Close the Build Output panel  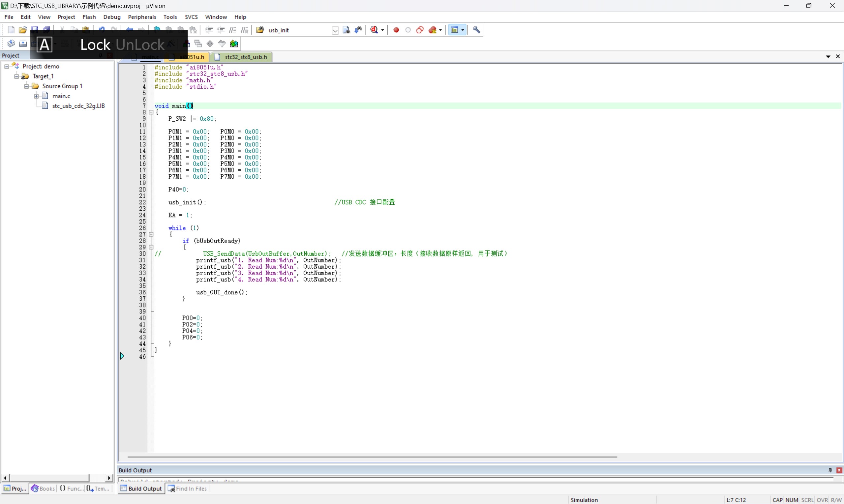pos(839,470)
